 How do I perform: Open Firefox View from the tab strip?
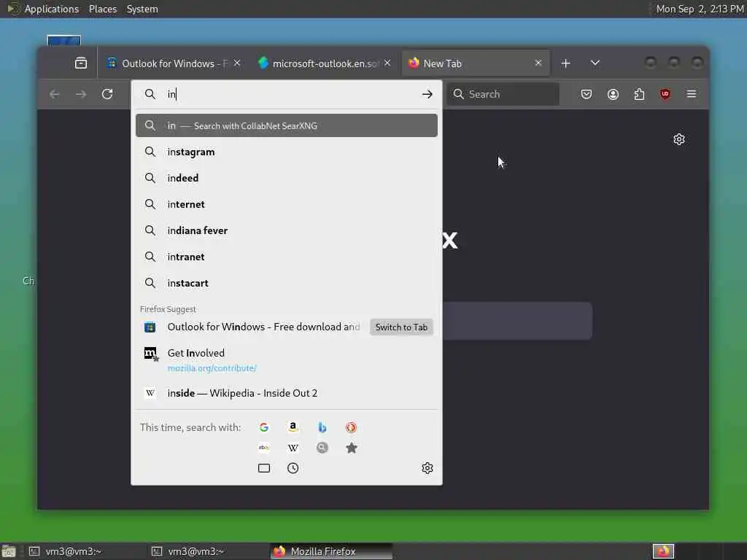[x=81, y=63]
